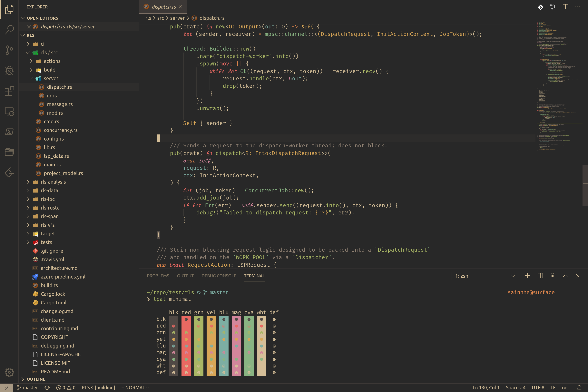Open io.rs in the file tree
Screen dimensions: 588x392
pos(52,95)
